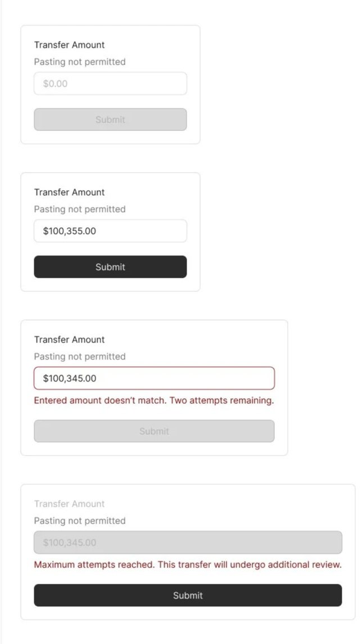Click the faded Transfer Amount label in the last card
The height and width of the screenshot is (644, 362).
(x=69, y=504)
